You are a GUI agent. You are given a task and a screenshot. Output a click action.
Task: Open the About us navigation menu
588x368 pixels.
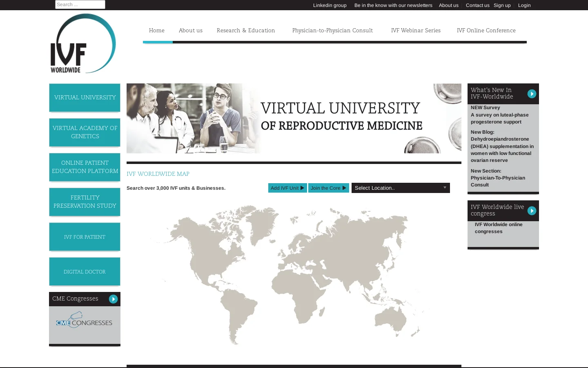coord(191,30)
